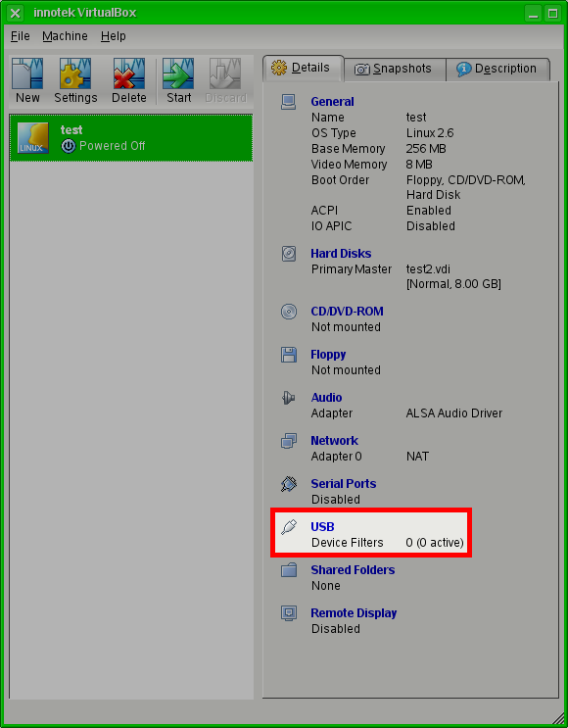Open the Help menu
568x728 pixels.
click(x=114, y=36)
